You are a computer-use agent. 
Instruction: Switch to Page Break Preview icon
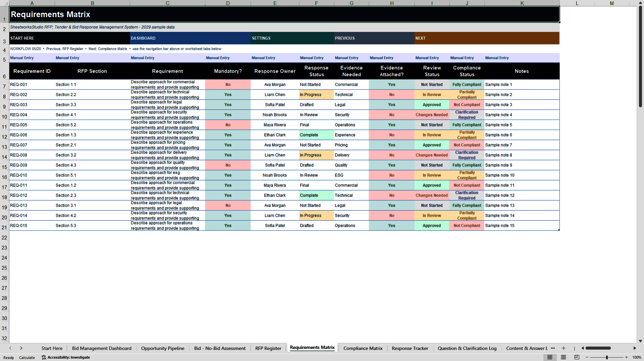577,357
